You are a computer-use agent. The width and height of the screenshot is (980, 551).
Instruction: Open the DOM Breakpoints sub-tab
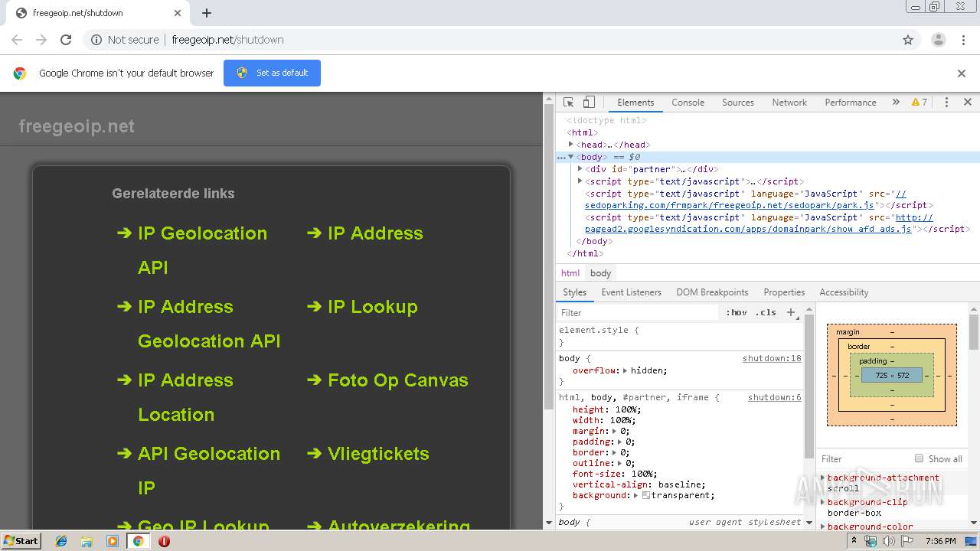pyautogui.click(x=712, y=292)
